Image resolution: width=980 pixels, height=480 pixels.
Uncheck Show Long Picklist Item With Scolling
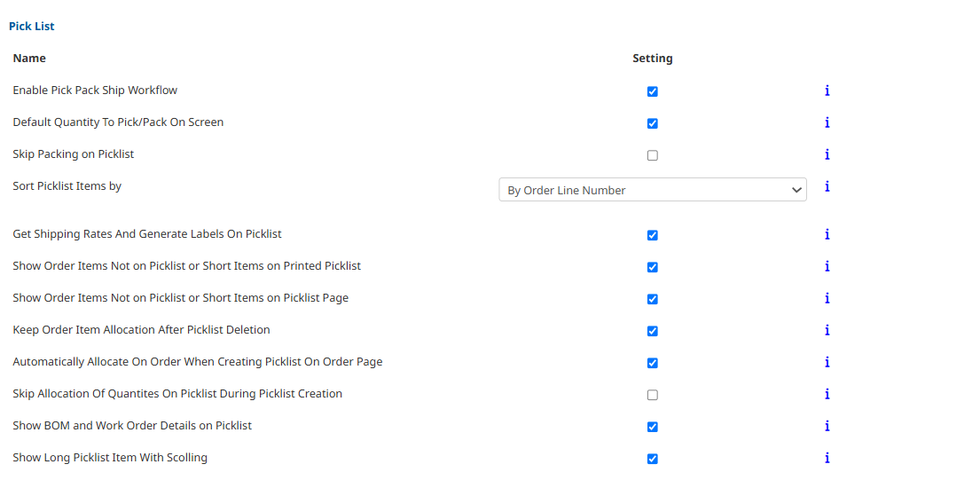click(x=653, y=459)
